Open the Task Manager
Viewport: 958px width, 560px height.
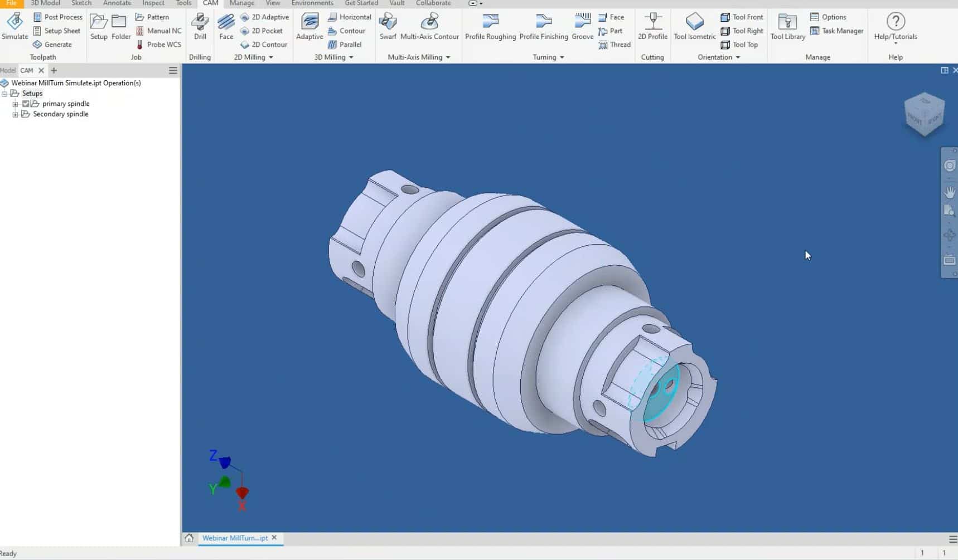click(x=836, y=31)
